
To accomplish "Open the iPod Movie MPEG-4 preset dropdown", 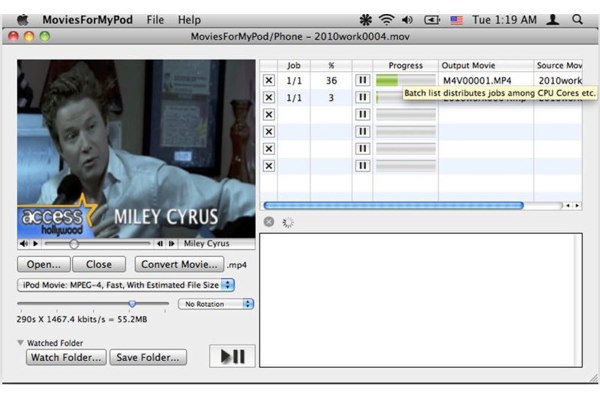I will coord(126,285).
